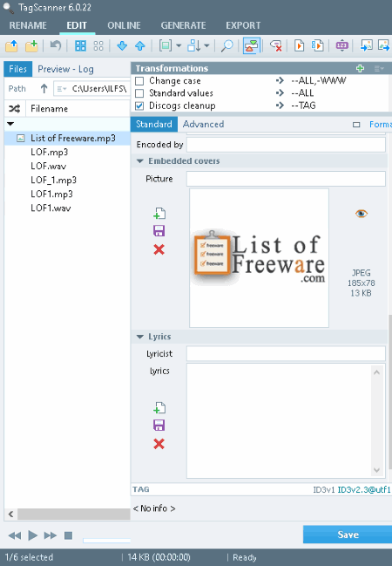Collapse the file group triangle
The width and height of the screenshot is (392, 566).
click(x=10, y=124)
